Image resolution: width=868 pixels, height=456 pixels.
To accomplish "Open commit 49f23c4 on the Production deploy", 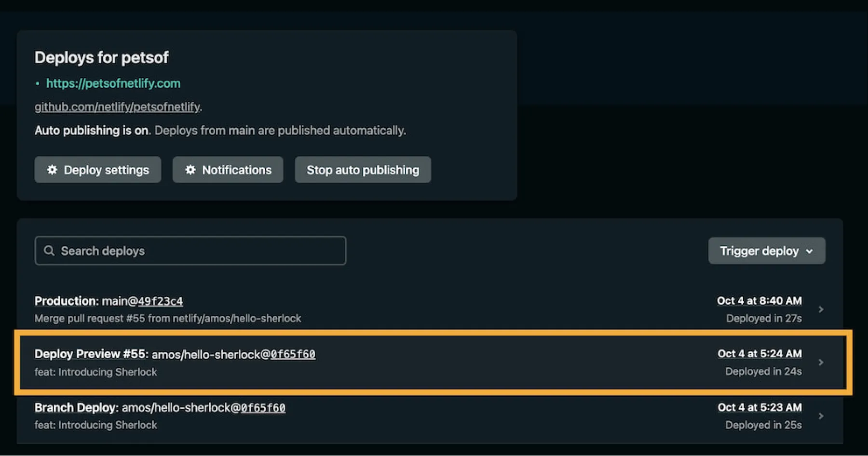I will pyautogui.click(x=160, y=301).
